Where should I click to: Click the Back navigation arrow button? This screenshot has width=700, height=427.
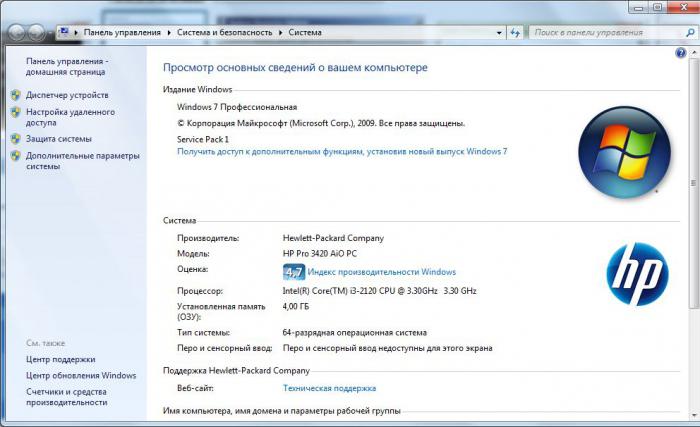click(x=17, y=32)
